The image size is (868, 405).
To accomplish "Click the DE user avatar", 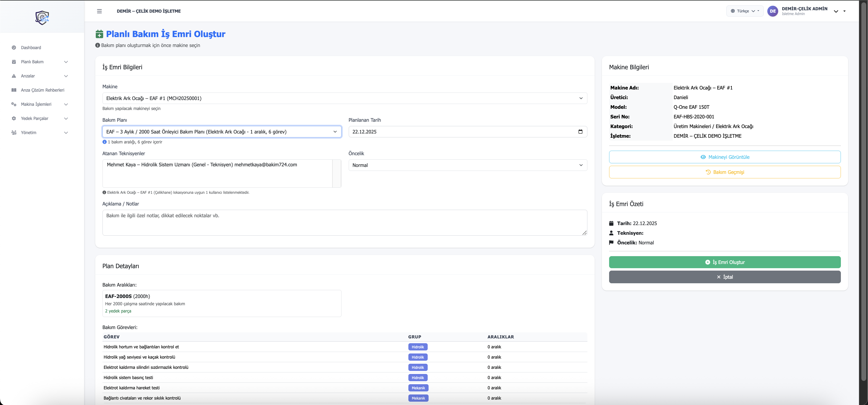I will coord(772,11).
